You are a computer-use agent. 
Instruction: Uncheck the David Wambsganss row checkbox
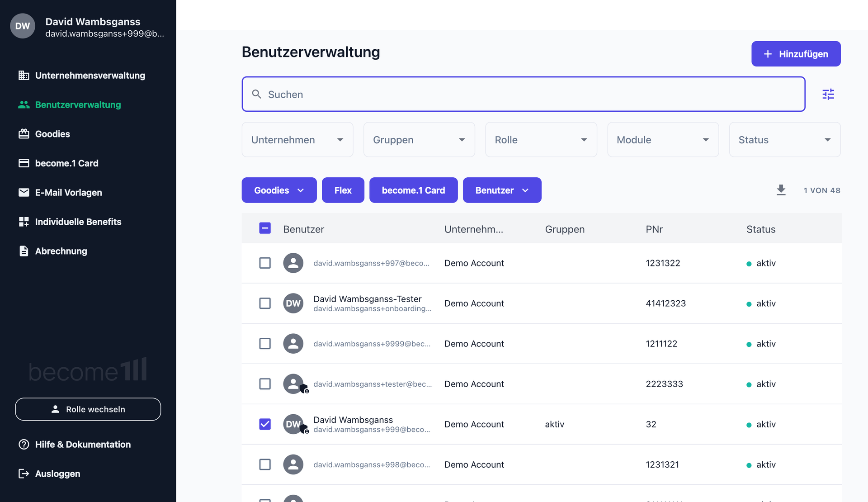pos(265,424)
